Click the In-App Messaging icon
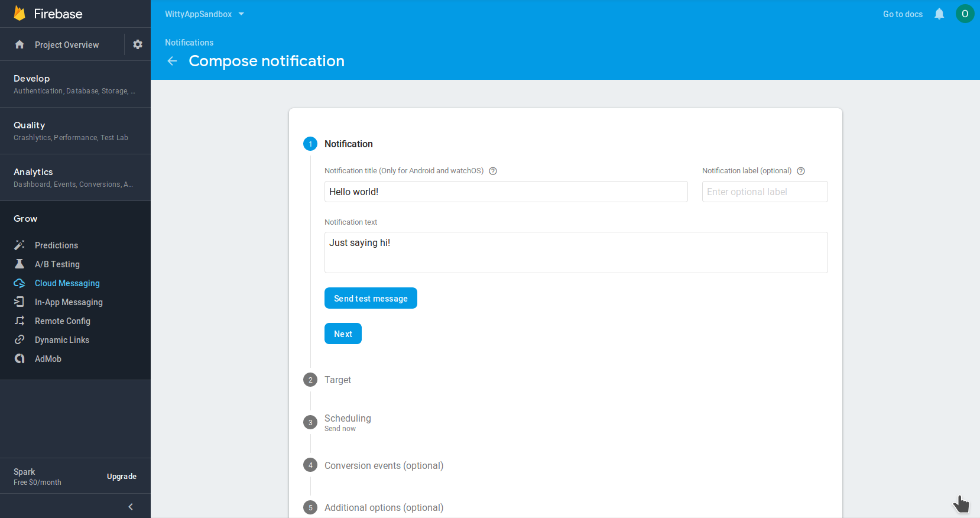The width and height of the screenshot is (980, 518). point(20,302)
